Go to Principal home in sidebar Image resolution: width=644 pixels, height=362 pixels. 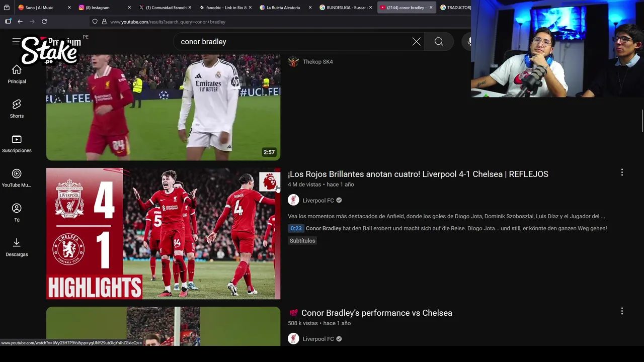pos(17,74)
